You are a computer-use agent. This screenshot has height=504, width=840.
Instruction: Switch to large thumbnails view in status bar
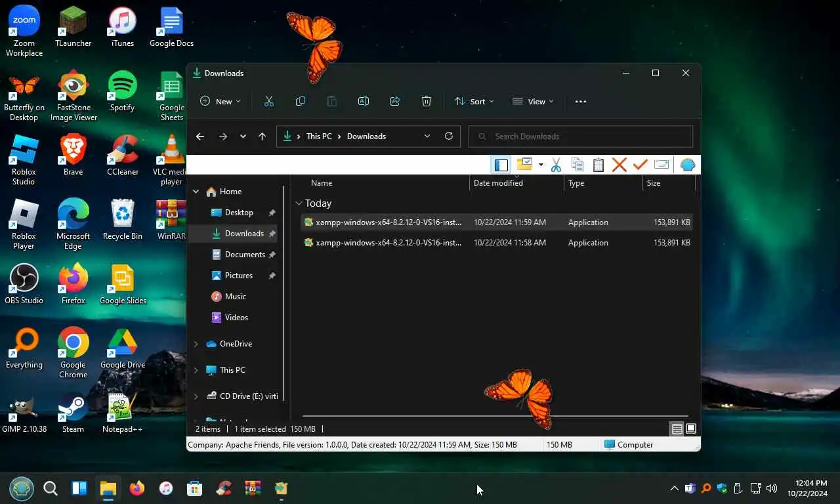pos(691,429)
